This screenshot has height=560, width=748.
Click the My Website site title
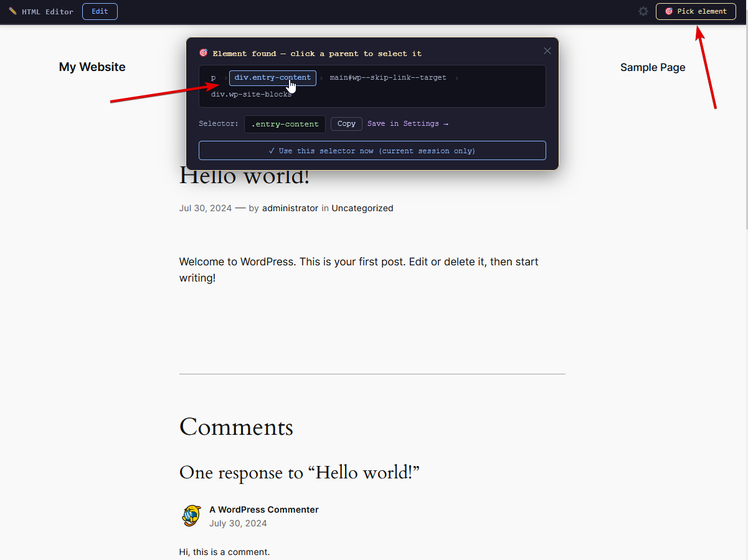[92, 67]
